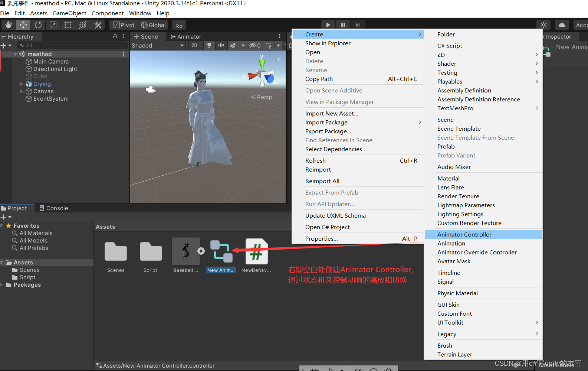The height and width of the screenshot is (371, 588).
Task: Open grid settings dropdown arrow
Action: point(278,45)
